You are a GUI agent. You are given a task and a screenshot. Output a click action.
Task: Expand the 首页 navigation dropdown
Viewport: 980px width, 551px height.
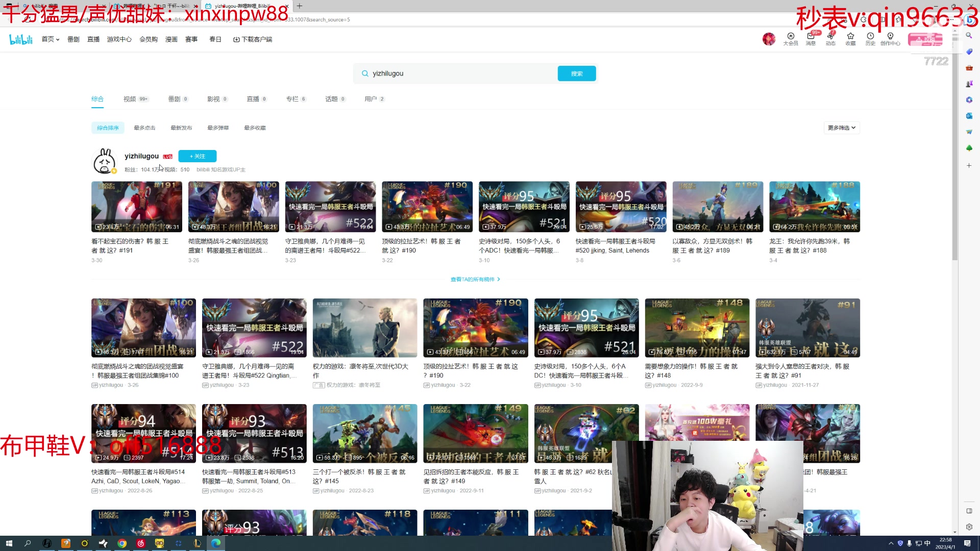click(51, 39)
